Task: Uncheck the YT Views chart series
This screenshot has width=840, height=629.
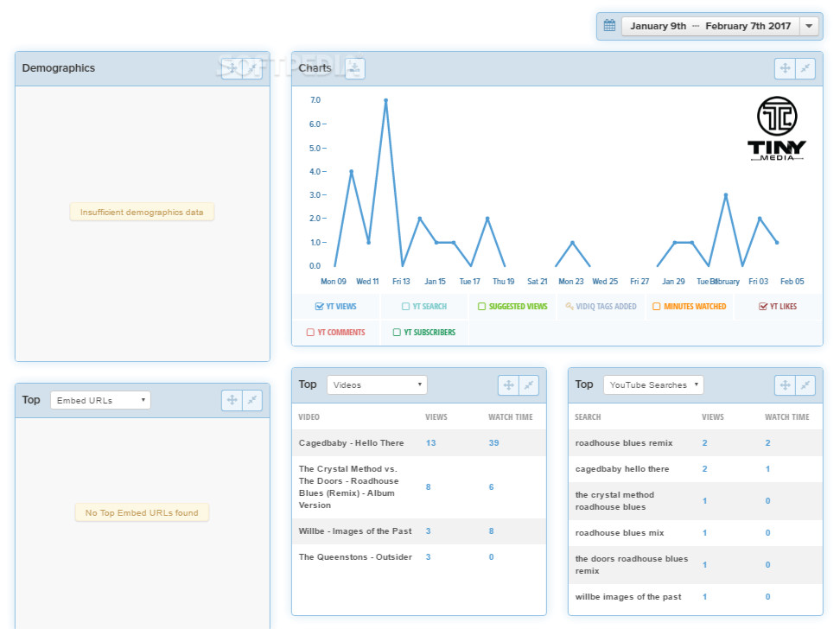Action: (320, 307)
